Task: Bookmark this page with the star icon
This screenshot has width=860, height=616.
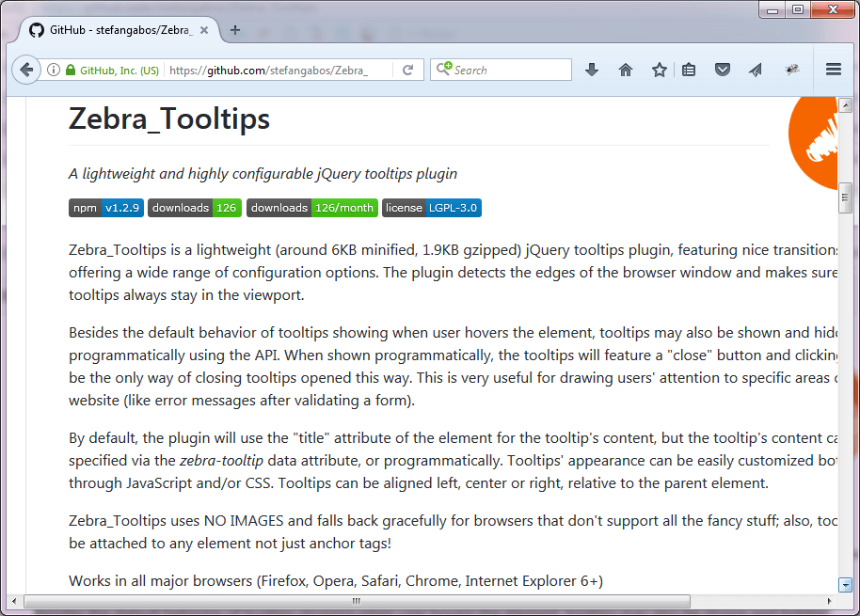Action: [x=660, y=70]
